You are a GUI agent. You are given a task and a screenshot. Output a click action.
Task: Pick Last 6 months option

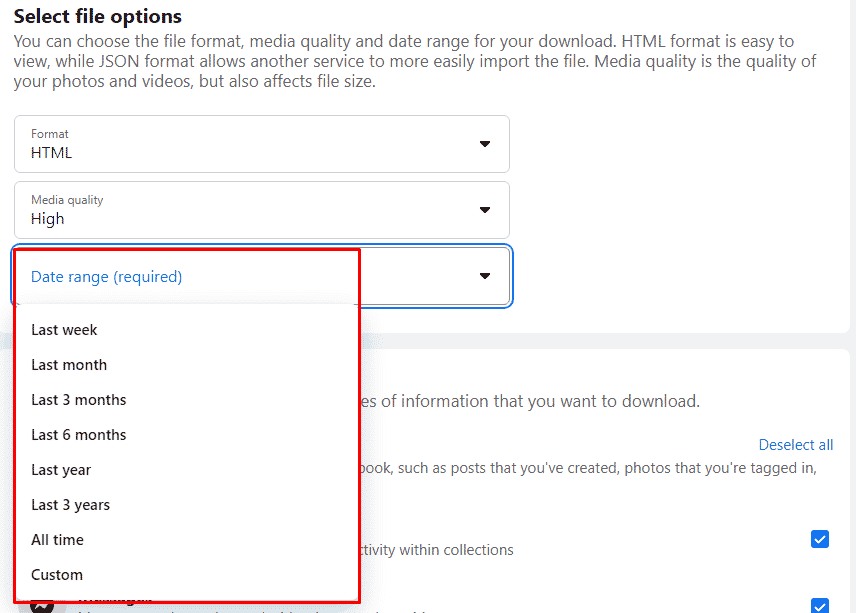pyautogui.click(x=186, y=435)
